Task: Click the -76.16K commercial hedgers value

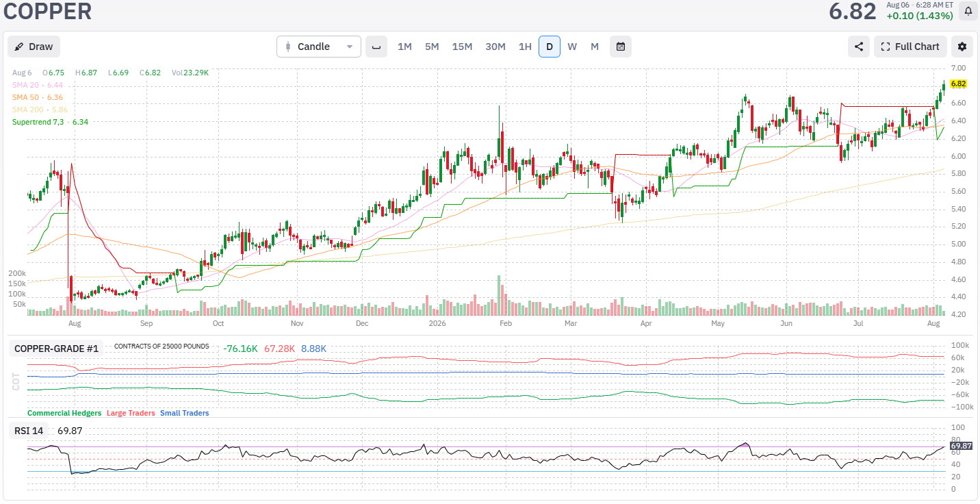Action: click(x=240, y=349)
